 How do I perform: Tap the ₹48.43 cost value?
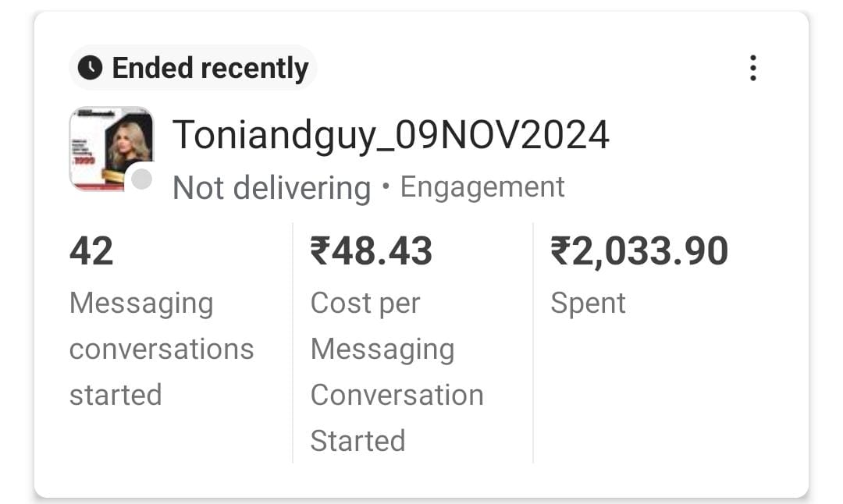click(372, 252)
